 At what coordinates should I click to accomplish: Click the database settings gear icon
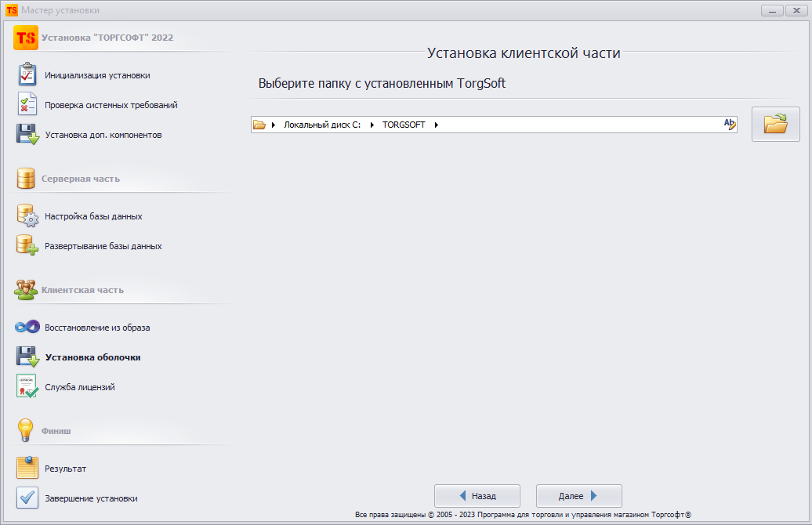coord(27,216)
